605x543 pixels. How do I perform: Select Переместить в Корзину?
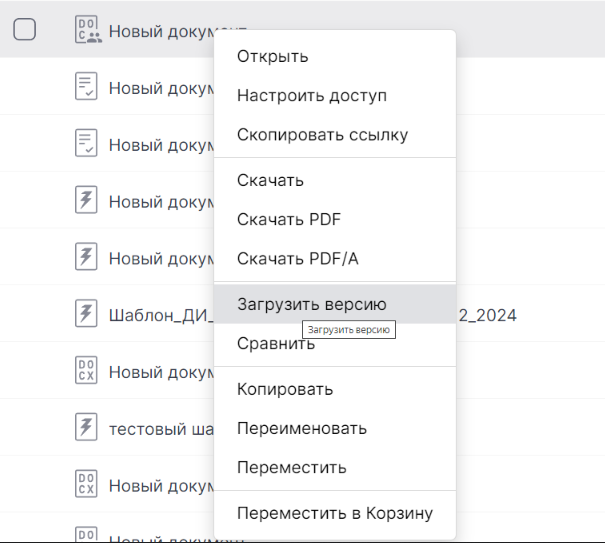coord(335,513)
